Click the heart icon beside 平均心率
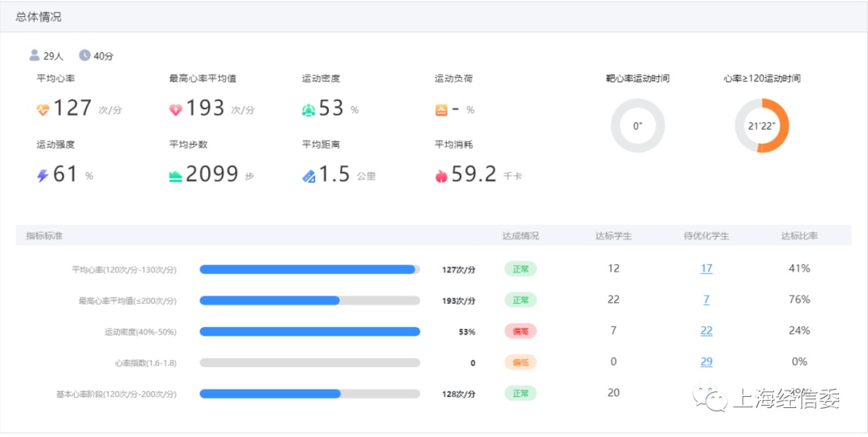This screenshot has width=868, height=437. [43, 109]
